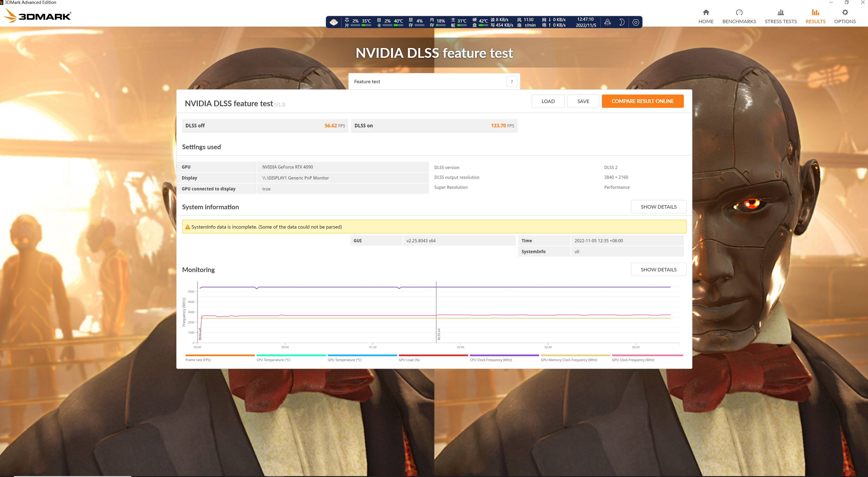
Task: Select the Results tab
Action: coord(815,17)
